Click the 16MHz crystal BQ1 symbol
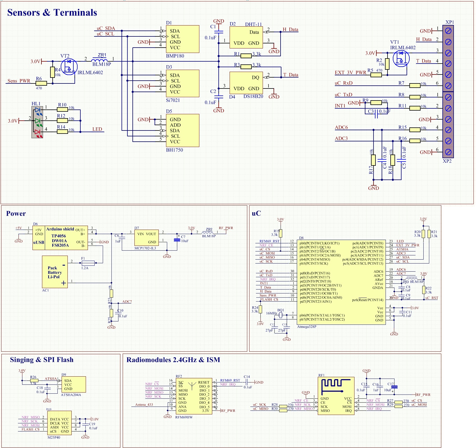 [x=281, y=315]
